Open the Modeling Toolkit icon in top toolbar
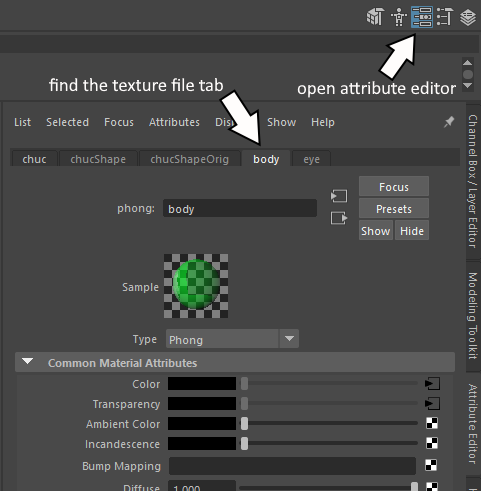Viewport: 481px width, 491px height. [x=376, y=17]
